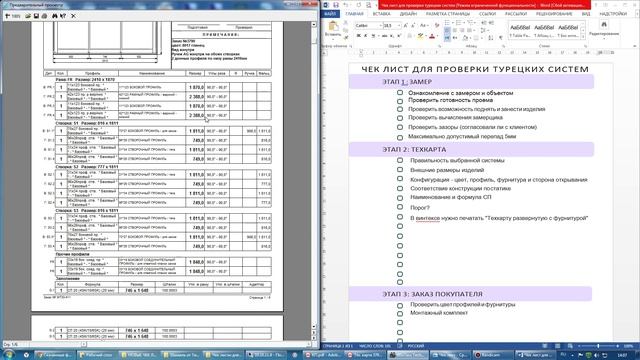Switch to the ССЫЛКИ ribbon tab

(x=487, y=14)
